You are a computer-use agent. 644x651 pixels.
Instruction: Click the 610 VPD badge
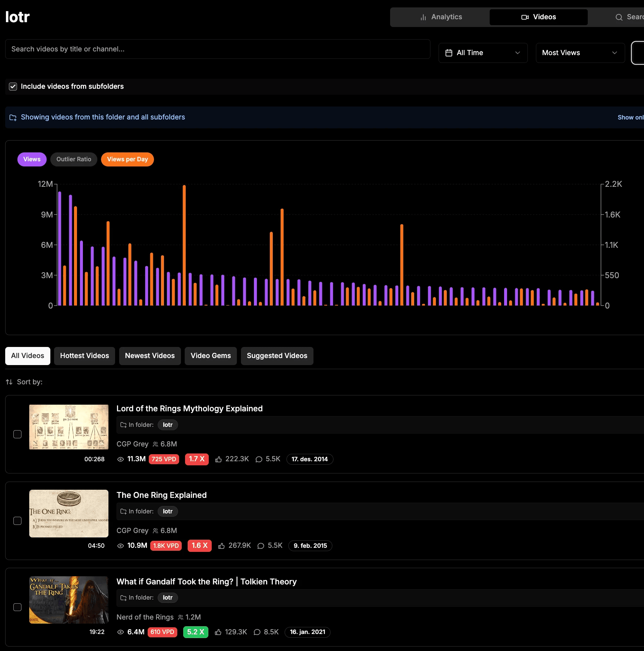[162, 632]
